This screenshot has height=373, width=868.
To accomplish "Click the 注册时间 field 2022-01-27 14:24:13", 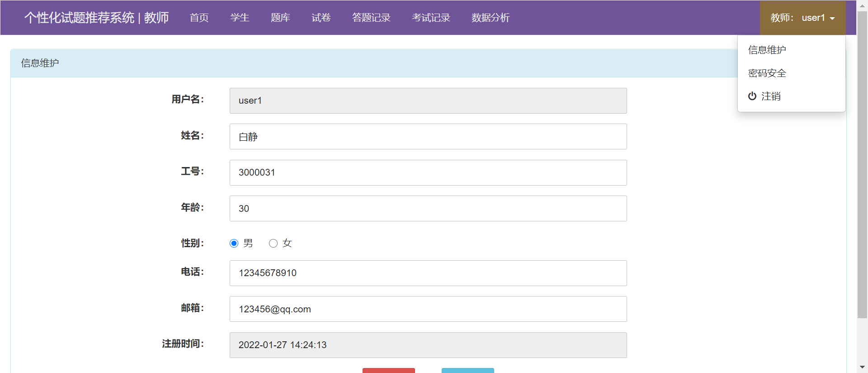I will click(428, 345).
